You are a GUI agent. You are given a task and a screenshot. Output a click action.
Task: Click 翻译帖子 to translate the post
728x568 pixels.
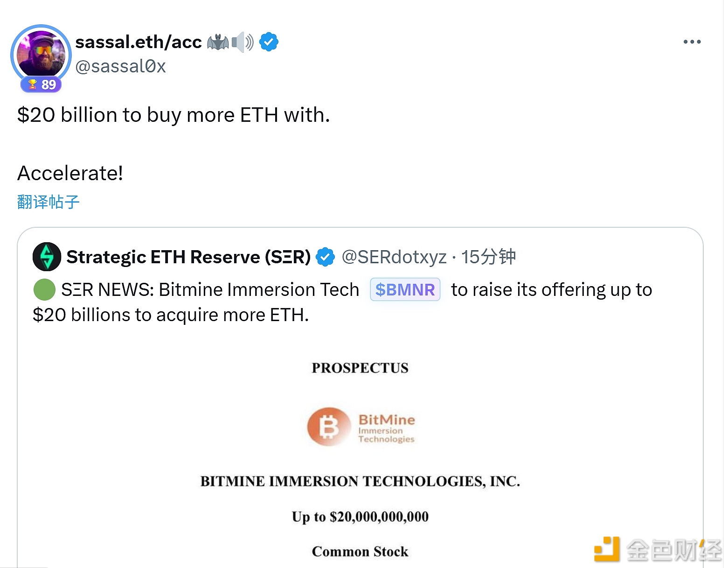(x=48, y=202)
